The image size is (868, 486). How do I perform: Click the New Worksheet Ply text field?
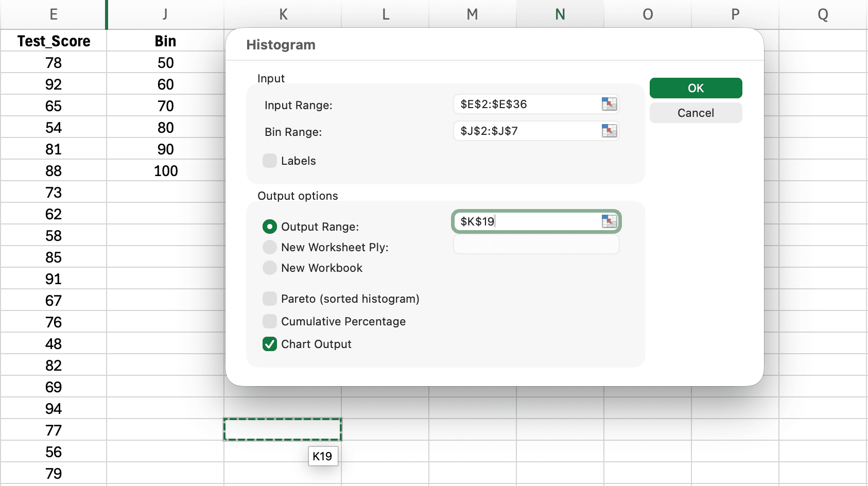click(535, 245)
